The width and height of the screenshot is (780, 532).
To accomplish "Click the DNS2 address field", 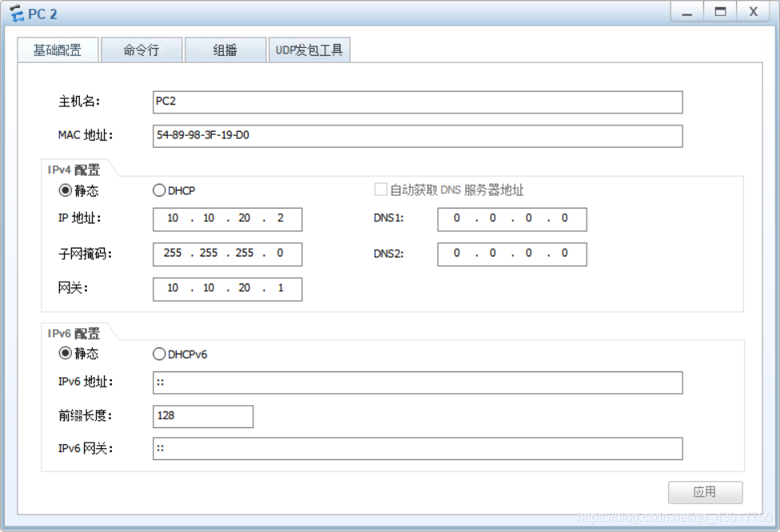I will coord(512,254).
